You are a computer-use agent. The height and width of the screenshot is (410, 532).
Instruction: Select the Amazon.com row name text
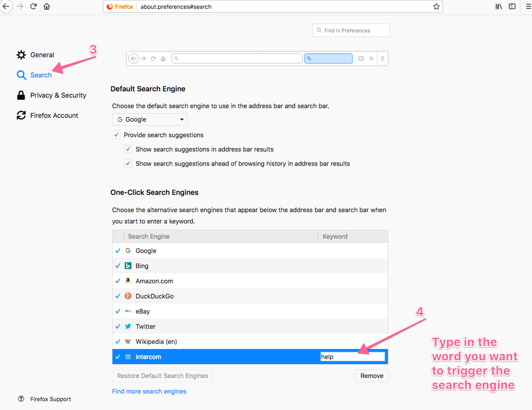point(154,281)
